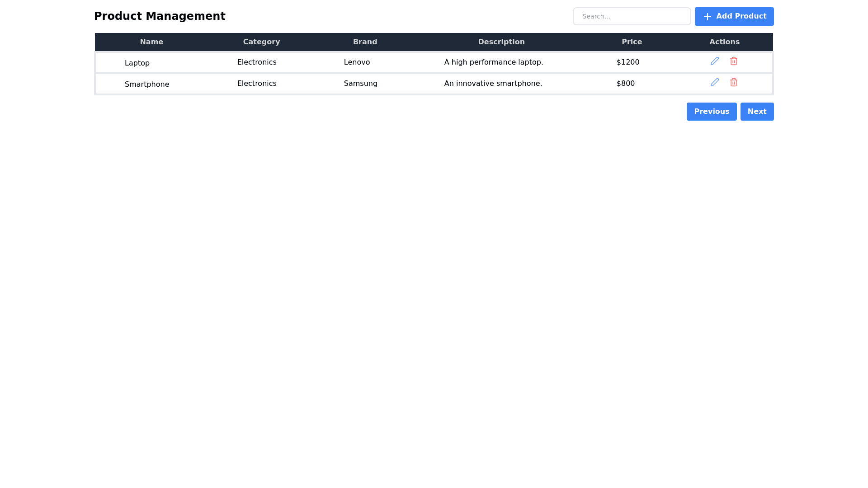This screenshot has height=488, width=868.
Task: Click the plus icon in Add Product
Action: (x=707, y=17)
